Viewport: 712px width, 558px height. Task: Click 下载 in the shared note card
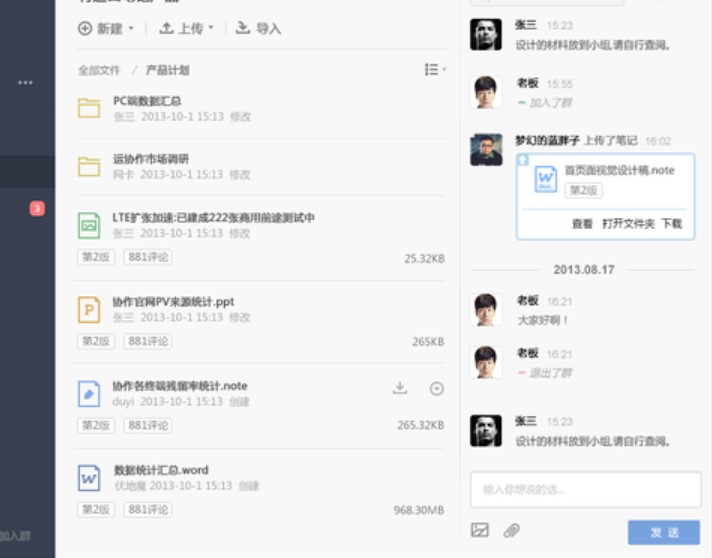pos(672,223)
